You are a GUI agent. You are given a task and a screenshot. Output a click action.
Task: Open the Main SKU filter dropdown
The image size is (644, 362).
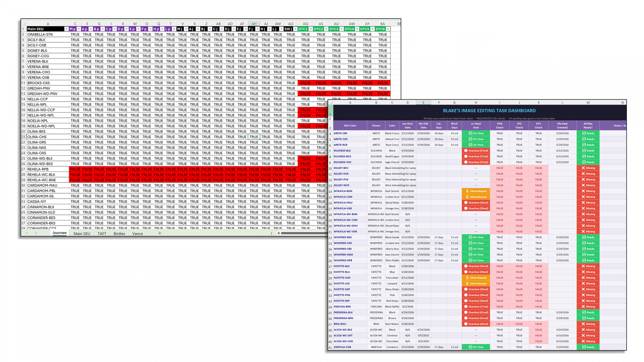(66, 29)
